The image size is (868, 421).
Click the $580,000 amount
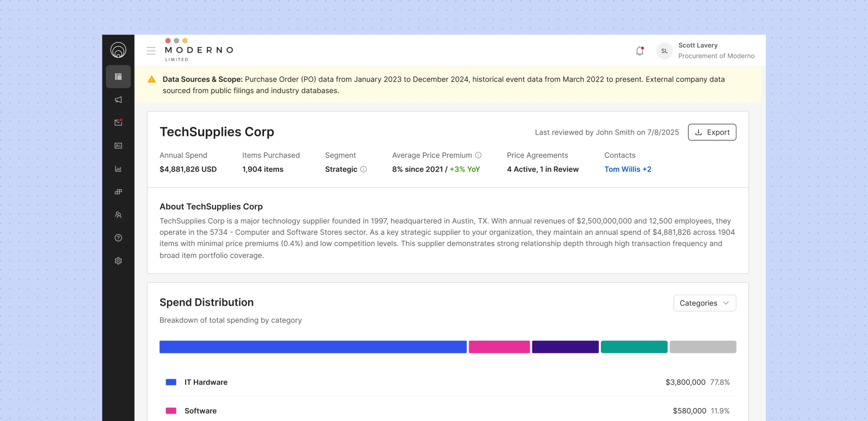pos(689,411)
